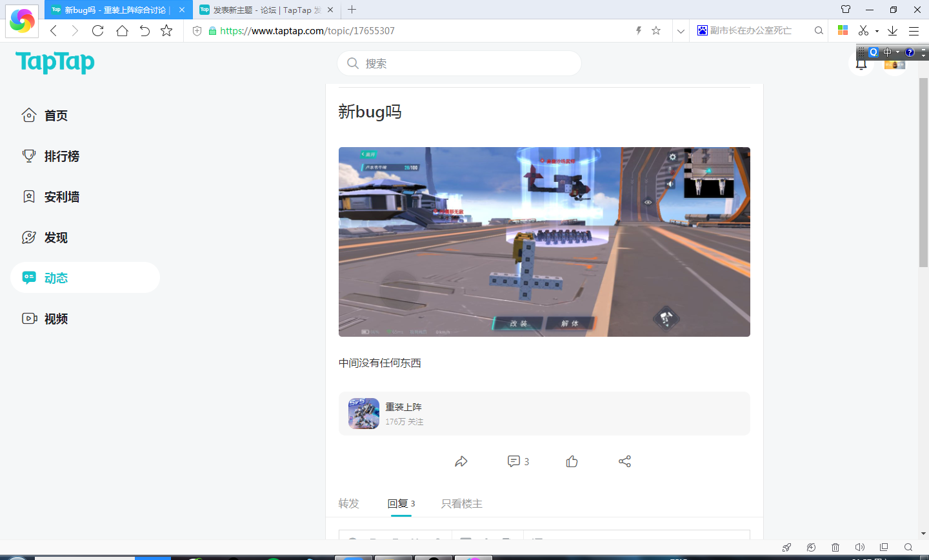This screenshot has height=560, width=929.
Task: Close the 新bug吗 tab
Action: (x=182, y=10)
